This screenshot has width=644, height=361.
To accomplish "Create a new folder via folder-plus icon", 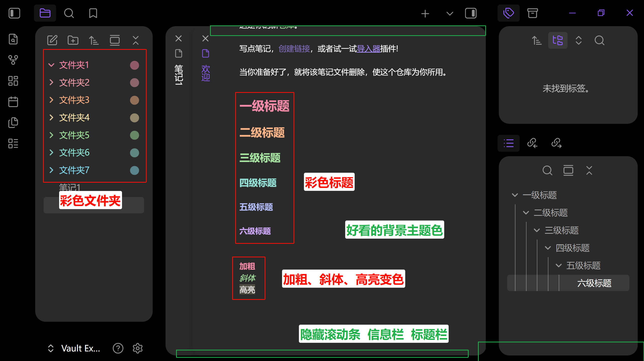I will (x=73, y=40).
